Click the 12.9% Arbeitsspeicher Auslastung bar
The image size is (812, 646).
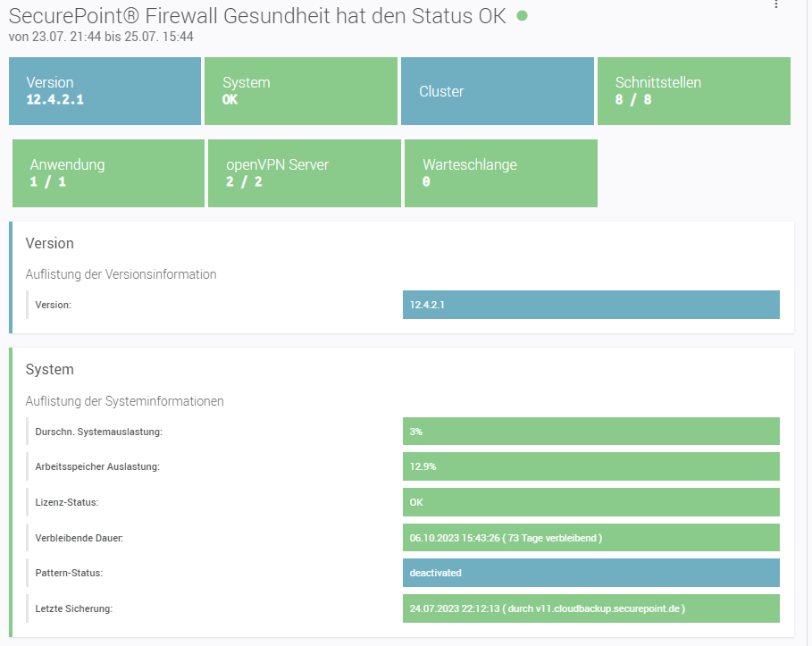click(590, 466)
